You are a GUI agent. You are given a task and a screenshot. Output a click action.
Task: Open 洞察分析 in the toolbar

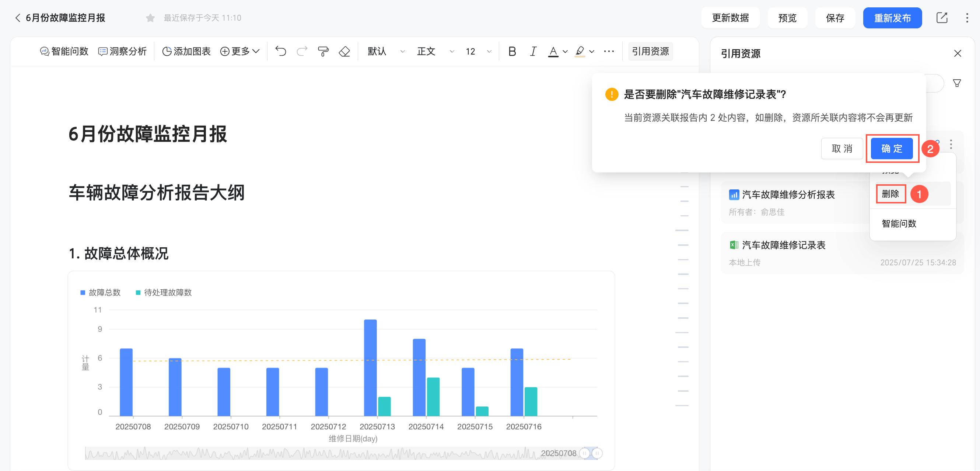[122, 51]
